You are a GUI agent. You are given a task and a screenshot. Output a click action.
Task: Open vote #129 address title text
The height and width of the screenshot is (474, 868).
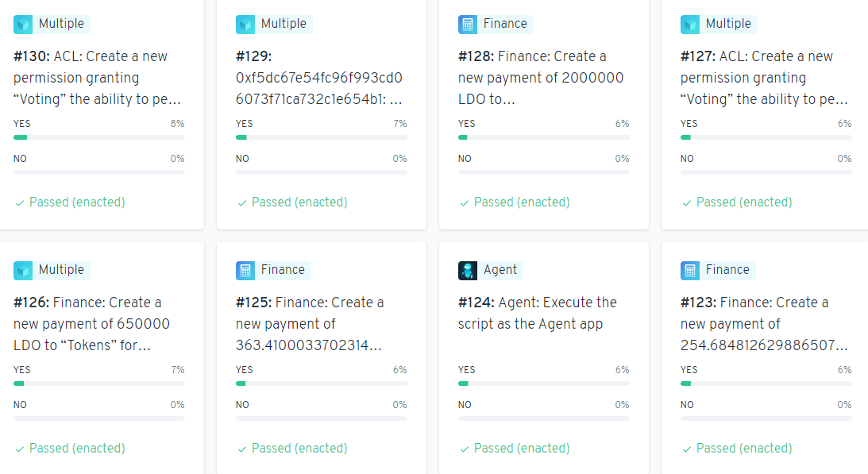pos(319,78)
